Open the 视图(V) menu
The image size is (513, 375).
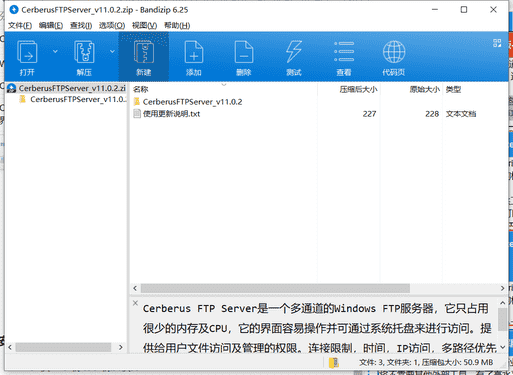click(144, 25)
